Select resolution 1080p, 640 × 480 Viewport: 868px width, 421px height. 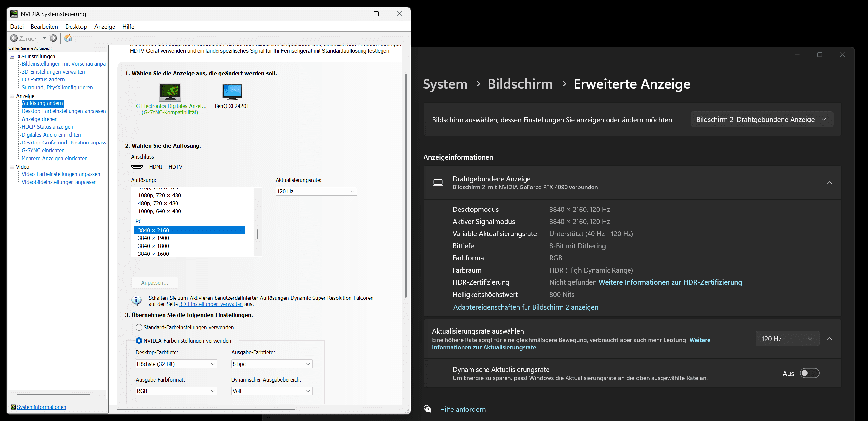click(159, 211)
